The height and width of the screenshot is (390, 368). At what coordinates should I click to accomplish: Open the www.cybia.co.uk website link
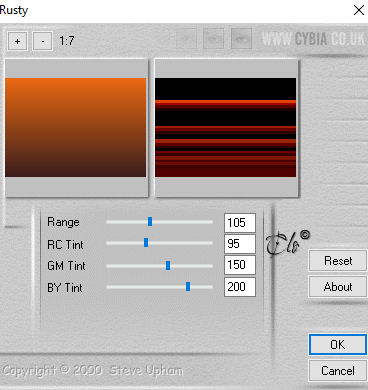point(313,39)
